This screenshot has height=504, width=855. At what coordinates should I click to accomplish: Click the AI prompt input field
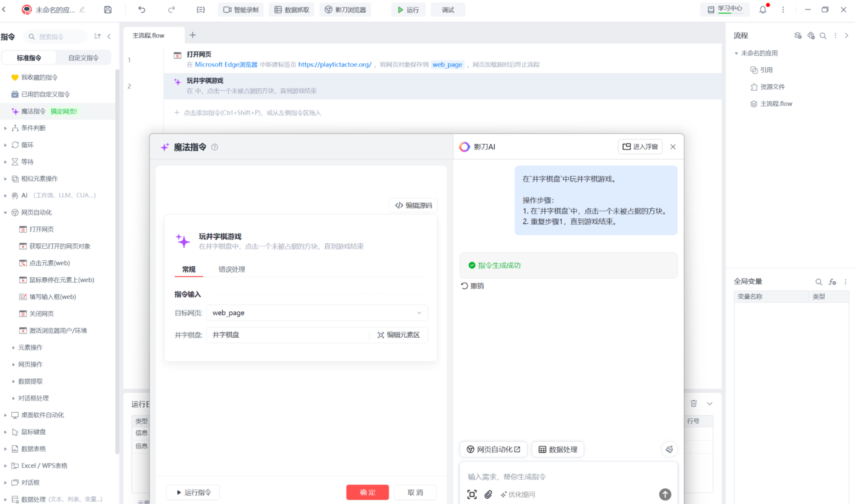point(563,476)
